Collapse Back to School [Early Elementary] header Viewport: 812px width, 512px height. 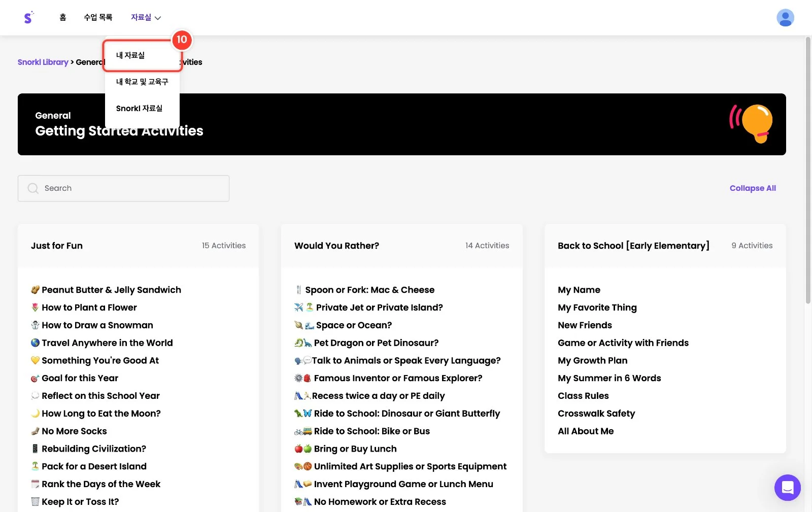click(x=665, y=246)
